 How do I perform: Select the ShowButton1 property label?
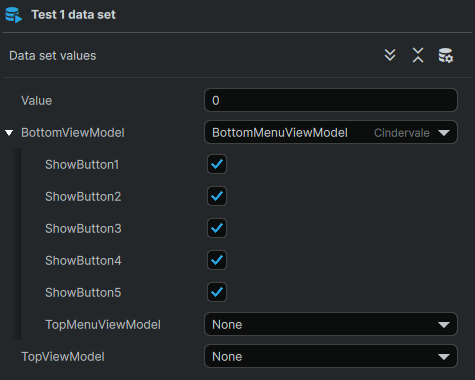coord(82,165)
